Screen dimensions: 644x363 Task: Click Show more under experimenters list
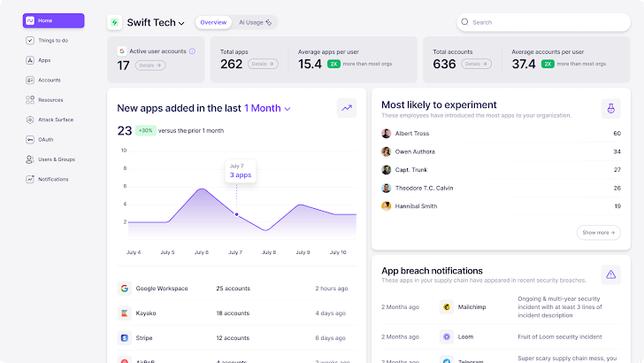pyautogui.click(x=597, y=233)
